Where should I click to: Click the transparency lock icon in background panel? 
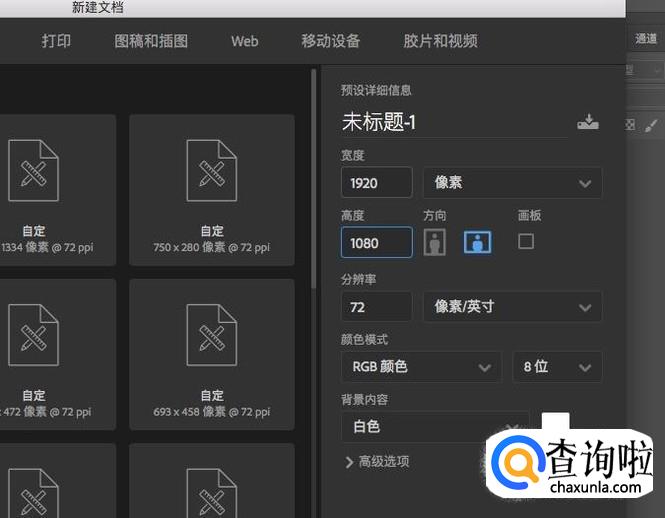click(x=630, y=125)
